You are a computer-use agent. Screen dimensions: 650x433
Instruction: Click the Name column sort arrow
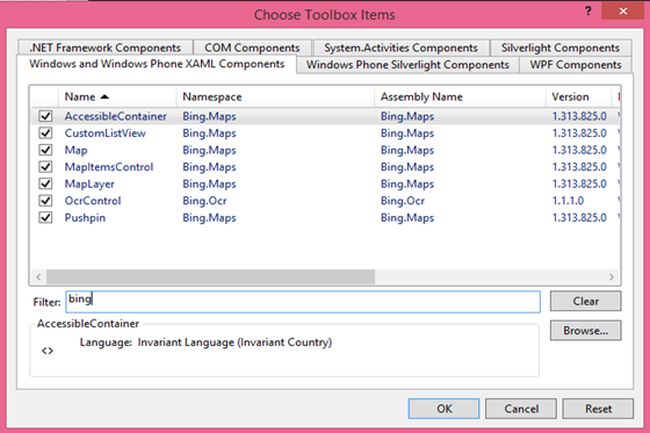click(105, 97)
